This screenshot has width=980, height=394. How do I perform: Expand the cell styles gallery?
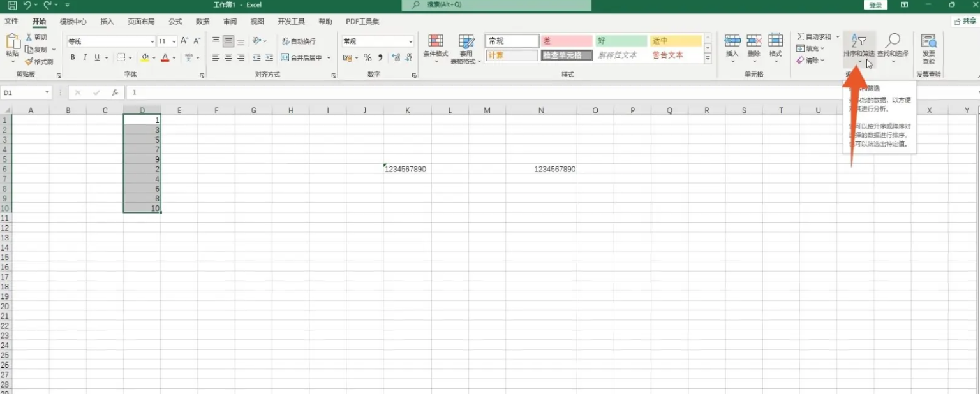708,59
